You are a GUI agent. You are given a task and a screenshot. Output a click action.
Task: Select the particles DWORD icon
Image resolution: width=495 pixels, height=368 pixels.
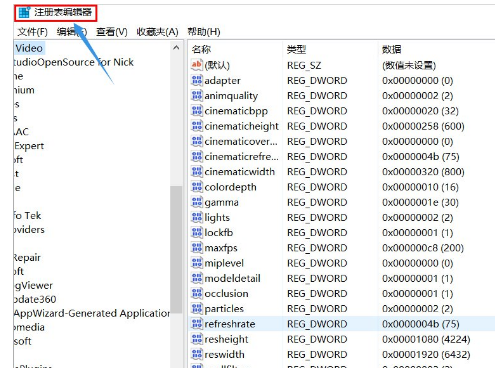tap(197, 309)
